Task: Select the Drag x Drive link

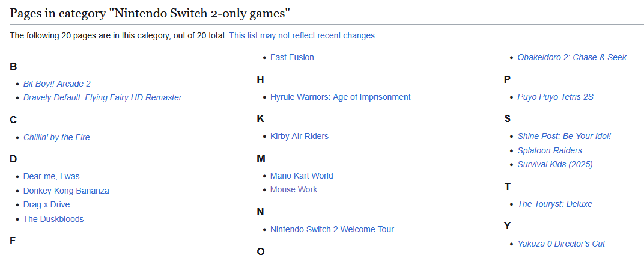Action: 46,204
